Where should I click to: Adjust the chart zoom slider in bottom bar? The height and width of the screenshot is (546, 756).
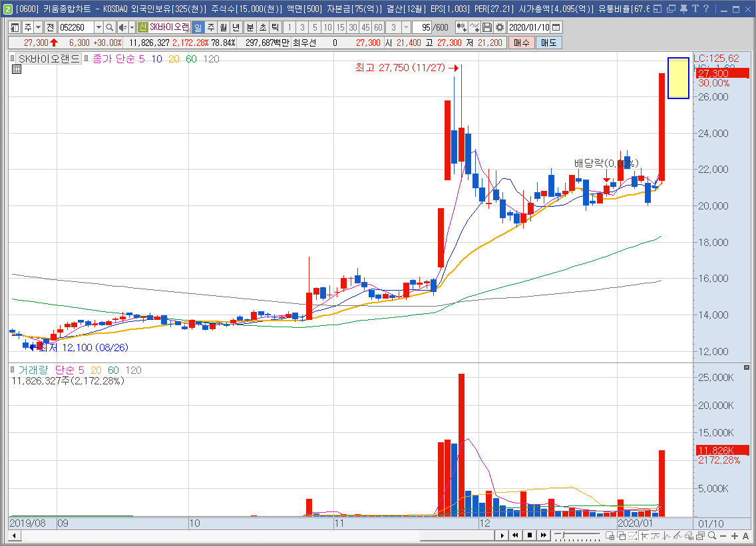point(576,535)
